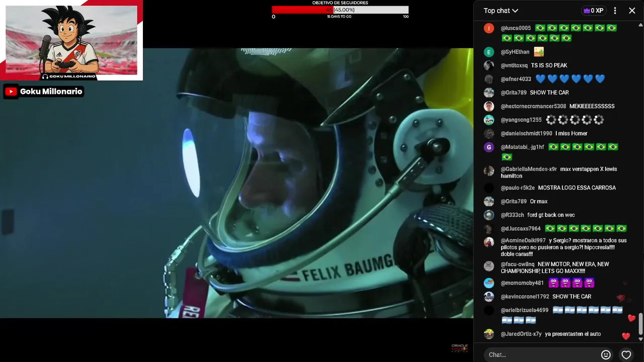
Task: Click the YouTube logo beside Goku Millonario
Action: coord(11,92)
